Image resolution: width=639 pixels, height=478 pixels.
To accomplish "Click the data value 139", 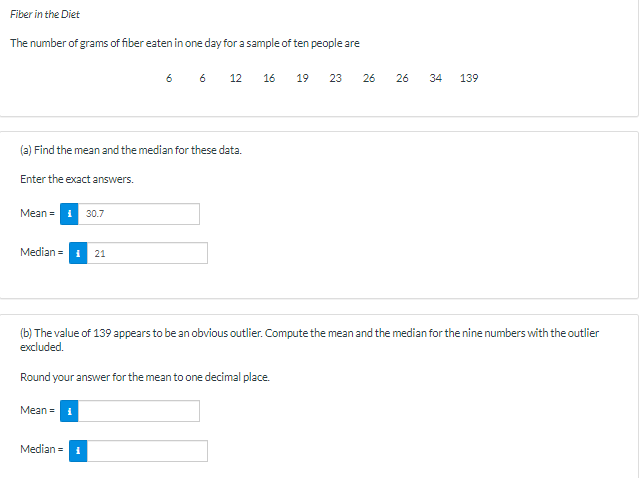I will [469, 78].
